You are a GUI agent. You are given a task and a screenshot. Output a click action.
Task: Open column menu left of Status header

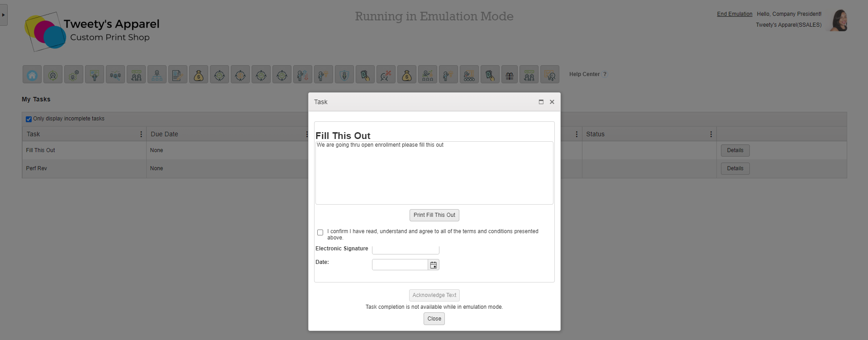pyautogui.click(x=577, y=134)
